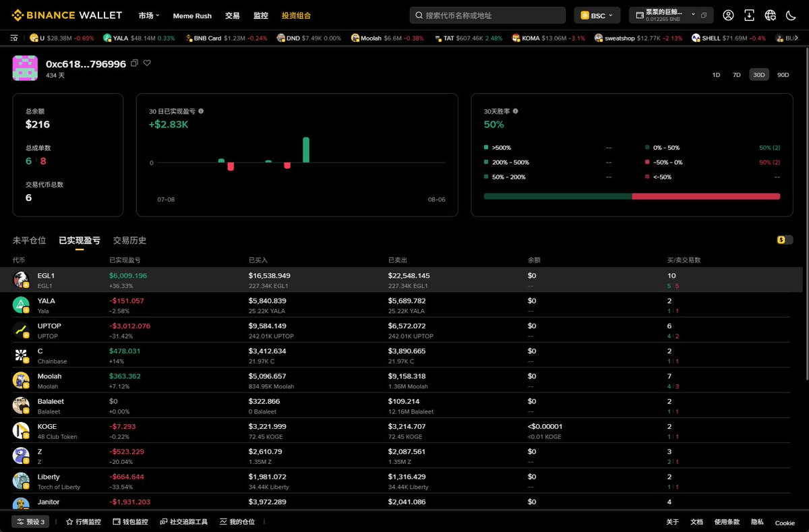Copy address 0xc618...796996
The height and width of the screenshot is (532, 809).
134,63
